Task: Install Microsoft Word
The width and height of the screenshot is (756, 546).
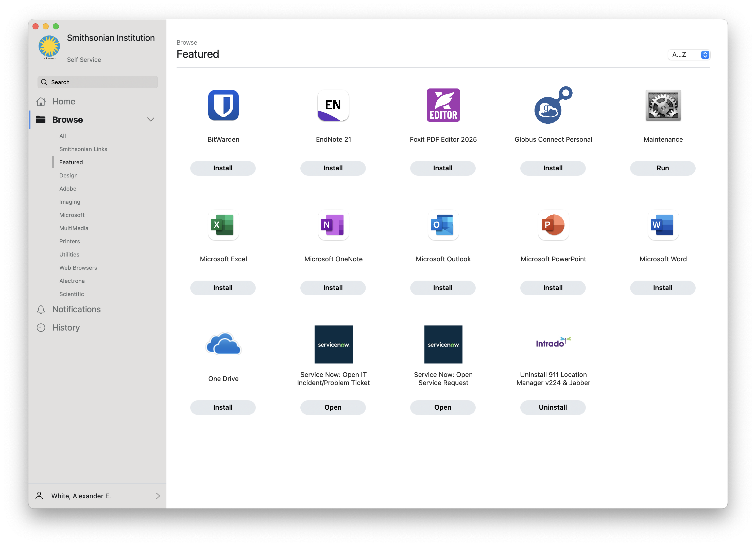Action: 662,287
